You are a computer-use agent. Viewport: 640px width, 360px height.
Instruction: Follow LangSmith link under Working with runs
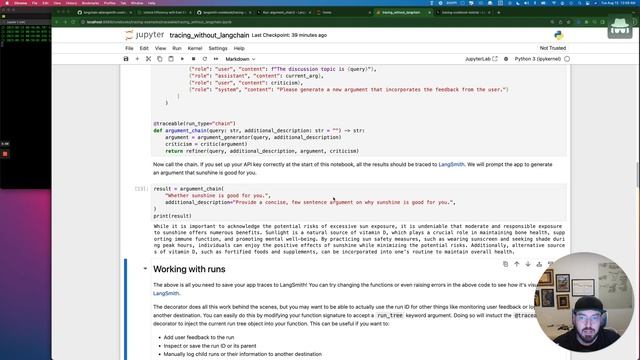[166, 293]
